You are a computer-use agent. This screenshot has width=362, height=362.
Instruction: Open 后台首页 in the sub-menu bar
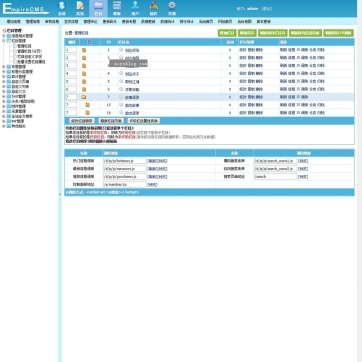click(206, 21)
